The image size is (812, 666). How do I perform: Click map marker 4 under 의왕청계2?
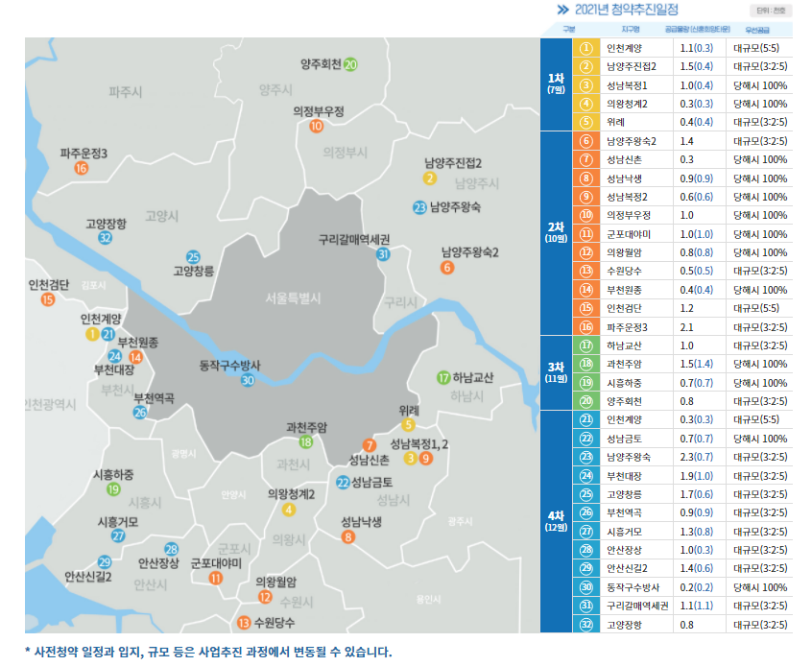point(289,510)
